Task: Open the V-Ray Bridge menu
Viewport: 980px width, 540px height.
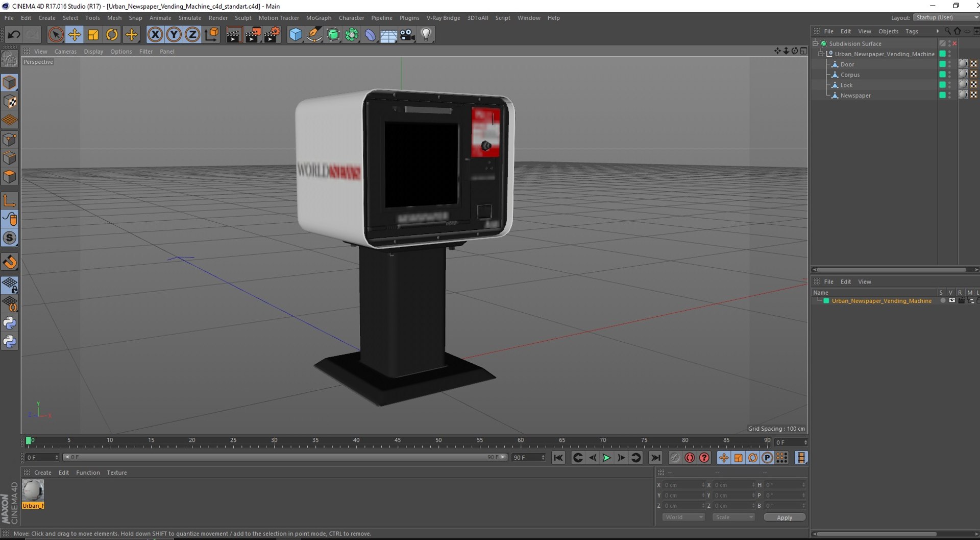Action: [443, 18]
